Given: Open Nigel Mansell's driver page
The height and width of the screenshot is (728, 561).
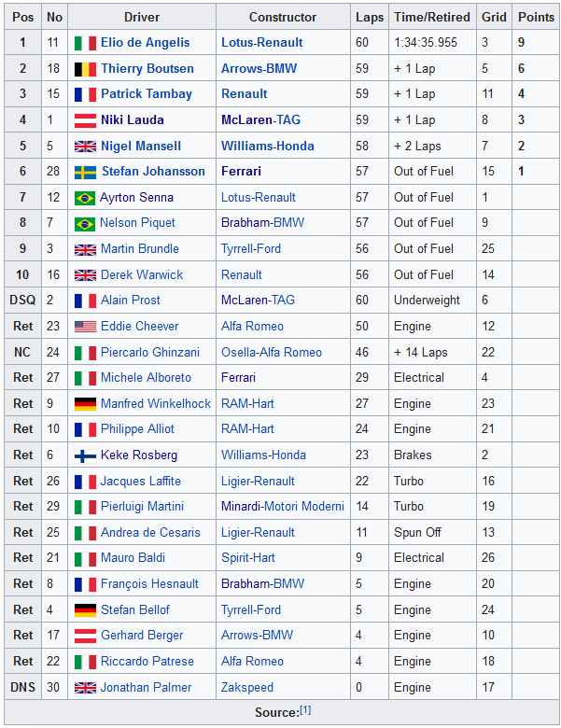Looking at the screenshot, I should point(141,146).
